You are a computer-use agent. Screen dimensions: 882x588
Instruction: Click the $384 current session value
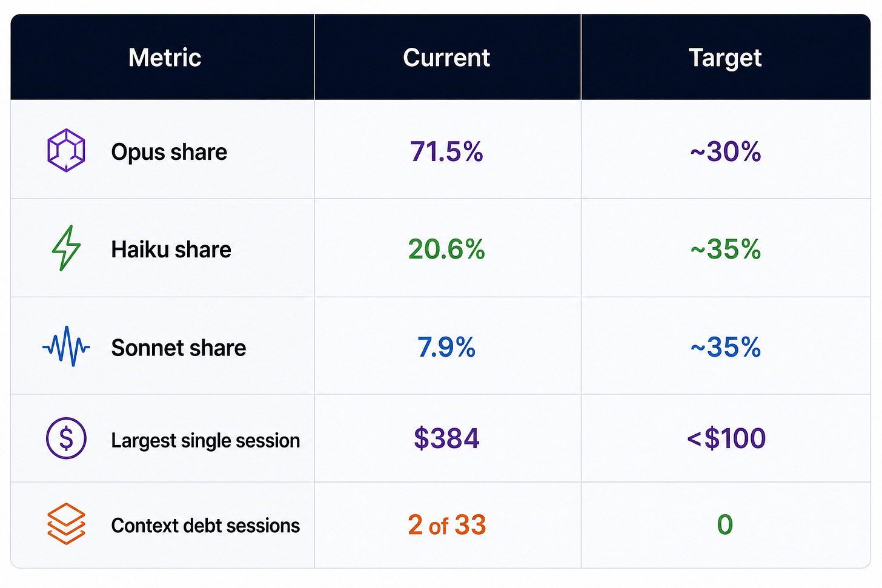pos(446,438)
